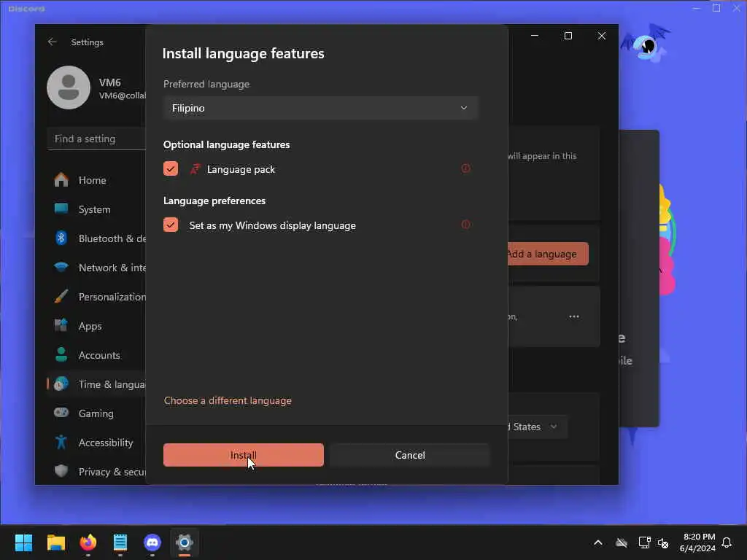Click the Settings gear taskbar icon
Viewport: 747px width, 560px height.
(185, 542)
